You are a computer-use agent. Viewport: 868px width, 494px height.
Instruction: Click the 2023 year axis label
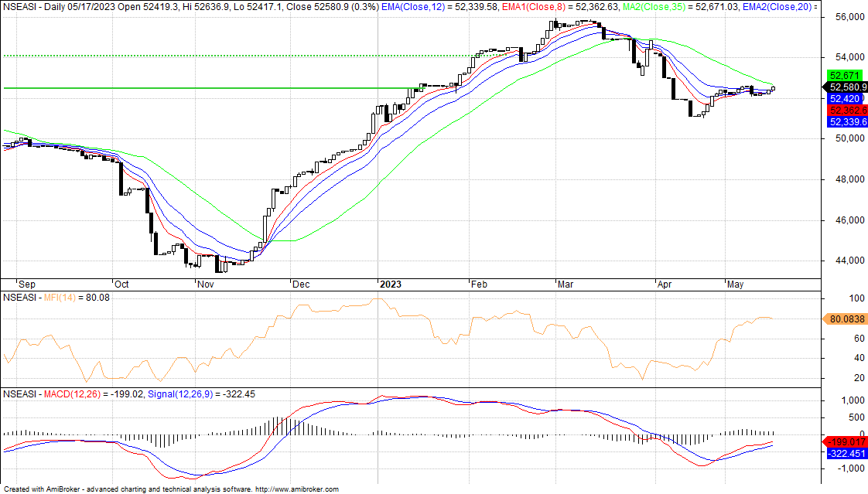click(391, 284)
